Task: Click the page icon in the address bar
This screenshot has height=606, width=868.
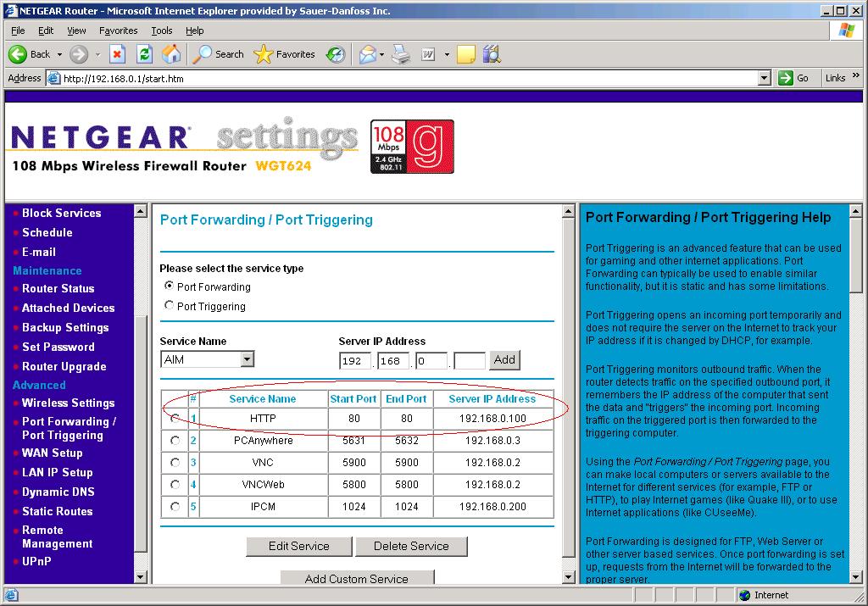Action: [53, 78]
